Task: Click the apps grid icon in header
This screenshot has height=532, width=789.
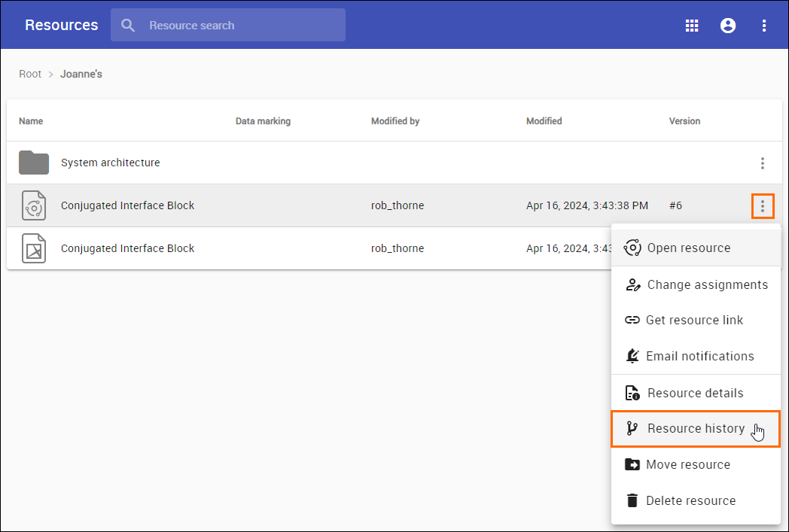Action: coord(691,26)
